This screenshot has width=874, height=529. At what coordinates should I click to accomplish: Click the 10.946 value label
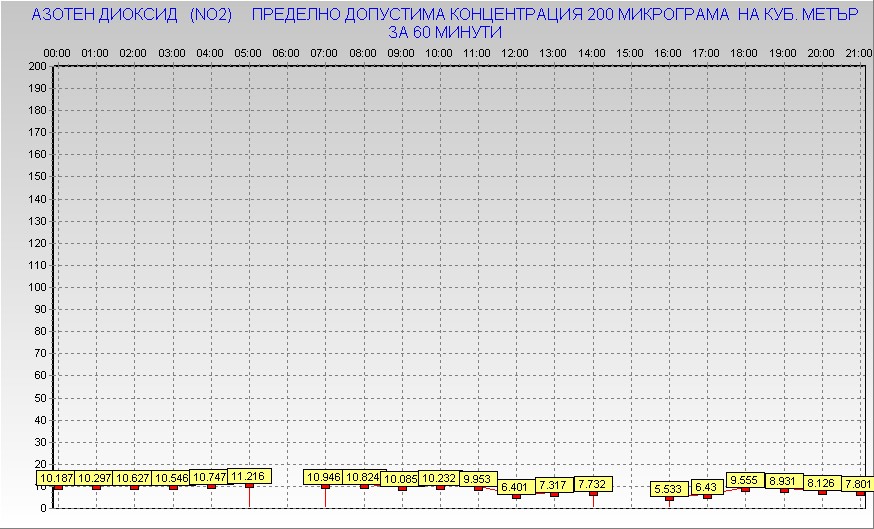pyautogui.click(x=324, y=477)
